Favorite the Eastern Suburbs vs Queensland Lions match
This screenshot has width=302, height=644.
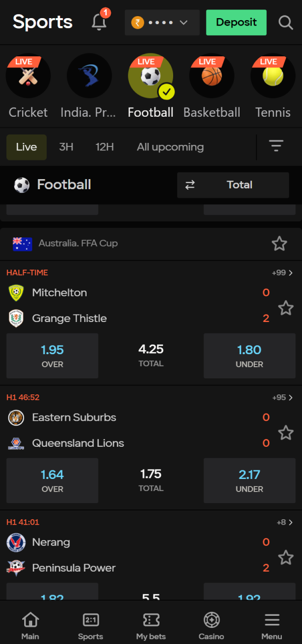(x=286, y=433)
